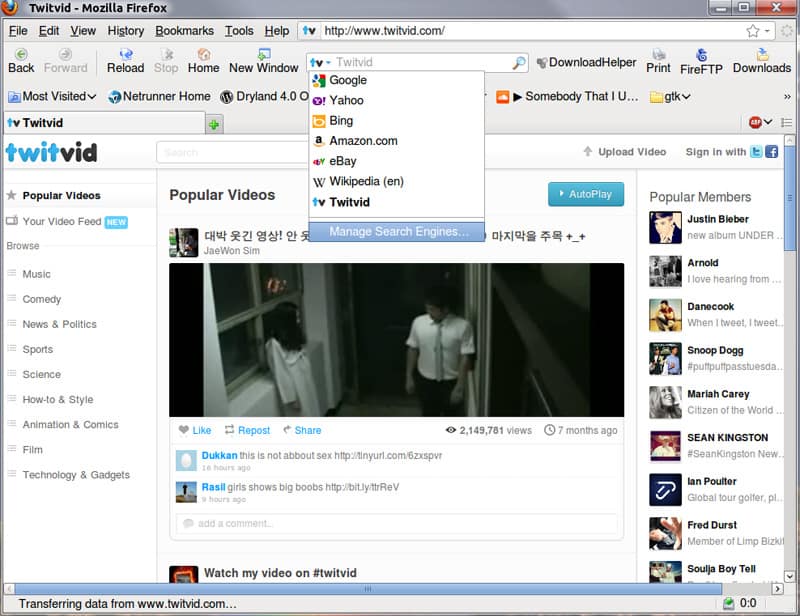Click the SoundCloud bookmark icon
The width and height of the screenshot is (800, 616).
click(503, 96)
